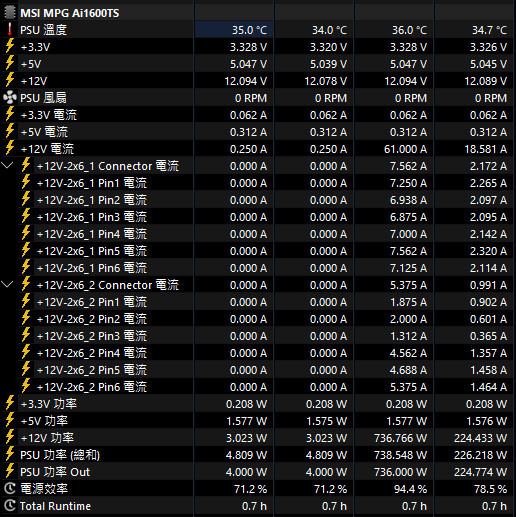Image resolution: width=516 pixels, height=517 pixels.
Task: Click the 12.078 V value in +12V row
Action: [325, 81]
